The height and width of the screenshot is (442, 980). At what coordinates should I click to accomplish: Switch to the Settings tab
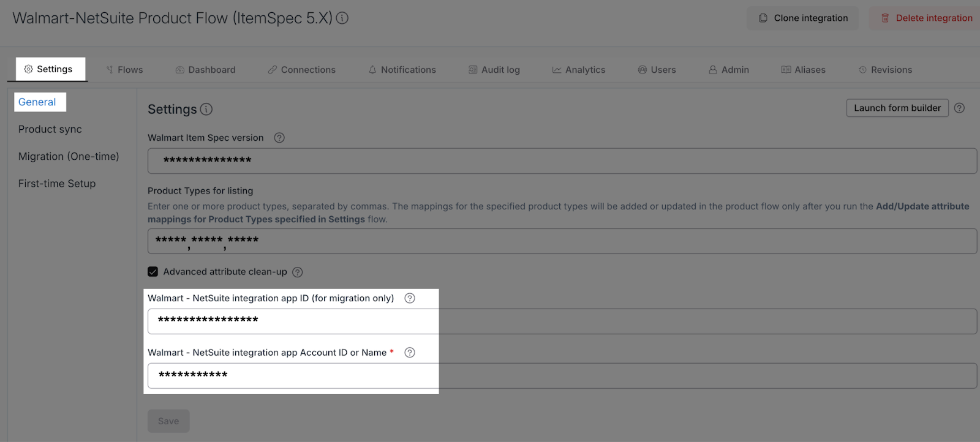(48, 69)
